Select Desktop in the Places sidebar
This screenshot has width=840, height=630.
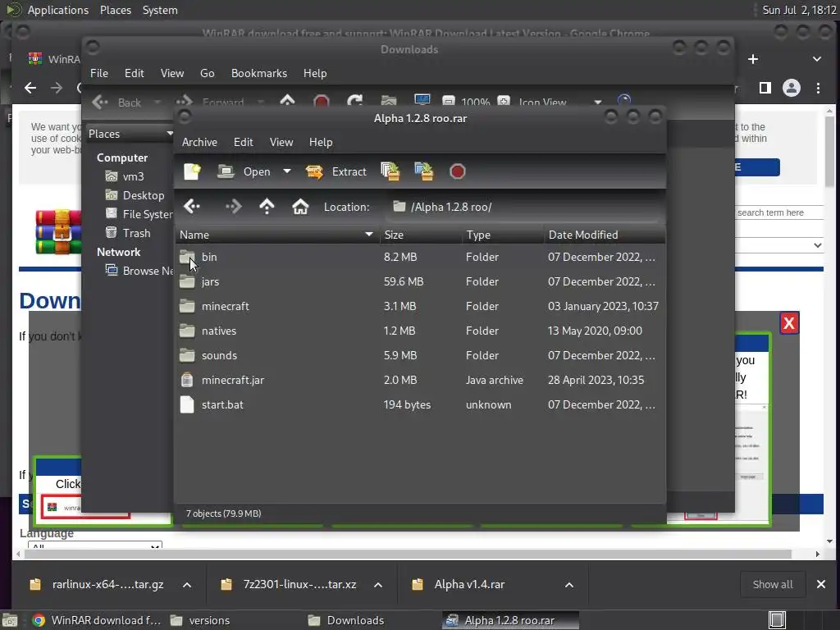point(135,195)
